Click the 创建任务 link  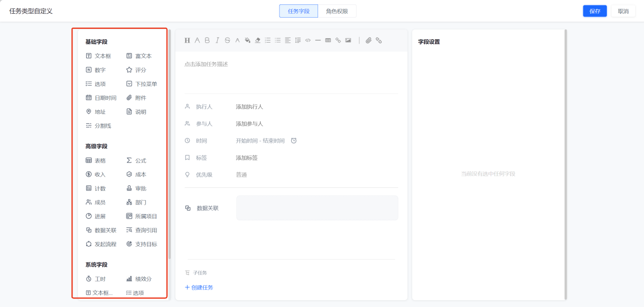click(x=199, y=287)
